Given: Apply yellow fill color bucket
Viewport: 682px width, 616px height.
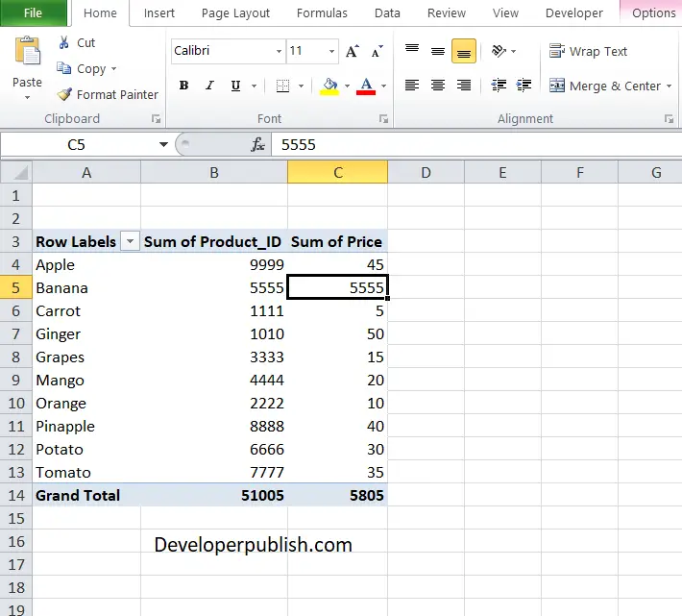Looking at the screenshot, I should click(x=329, y=86).
